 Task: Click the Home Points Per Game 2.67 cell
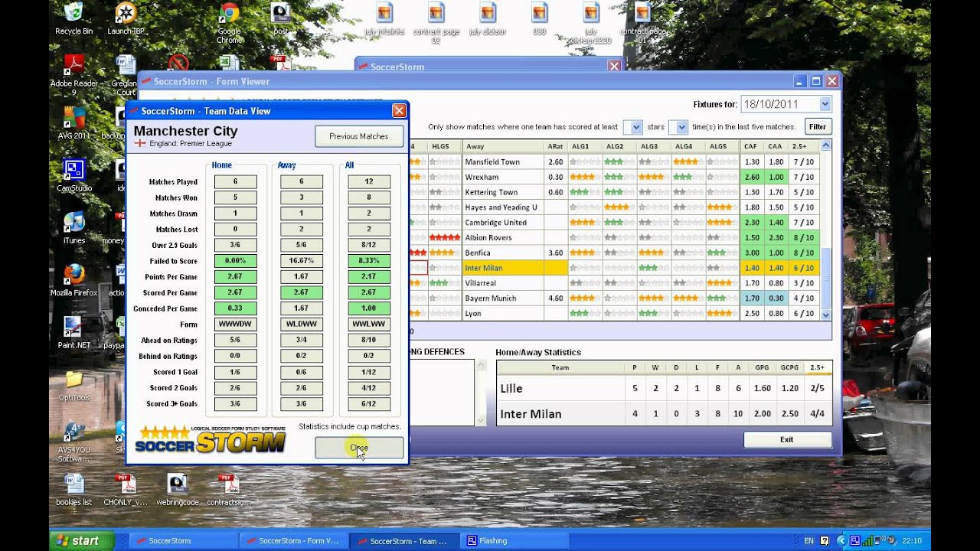pos(235,277)
